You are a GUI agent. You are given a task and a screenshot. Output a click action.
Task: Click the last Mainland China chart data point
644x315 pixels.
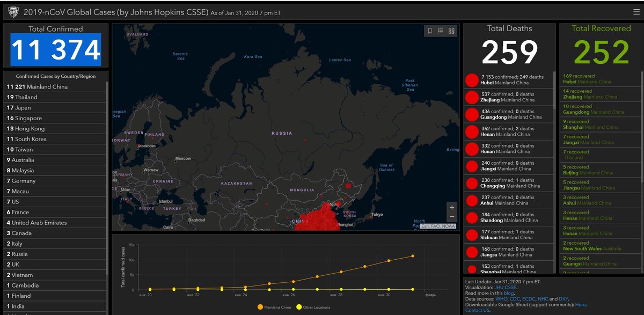click(413, 256)
